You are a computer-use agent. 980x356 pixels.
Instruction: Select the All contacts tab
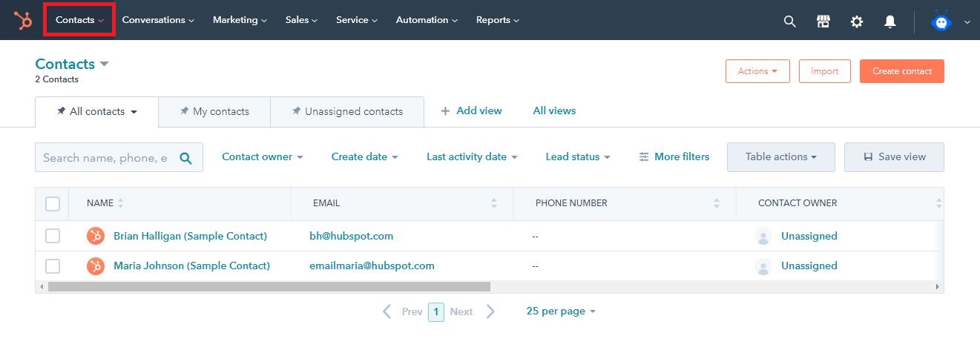tap(97, 112)
